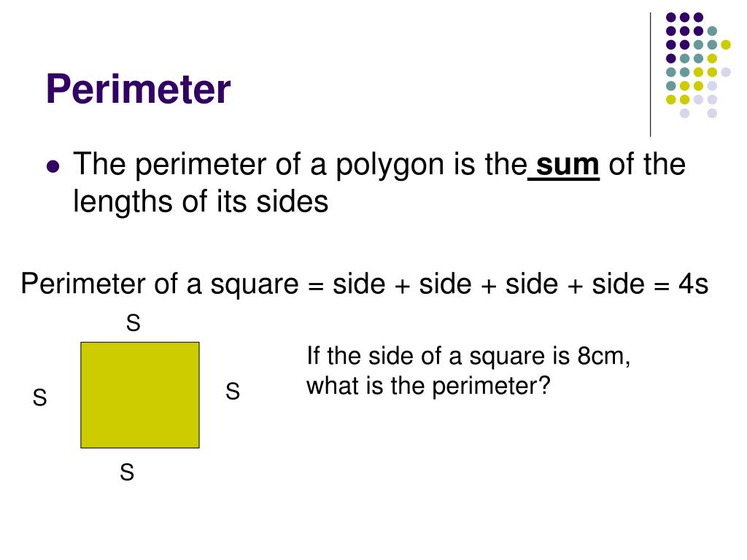747x560 pixels.
Task: Select the yellow square shape
Action: point(140,394)
